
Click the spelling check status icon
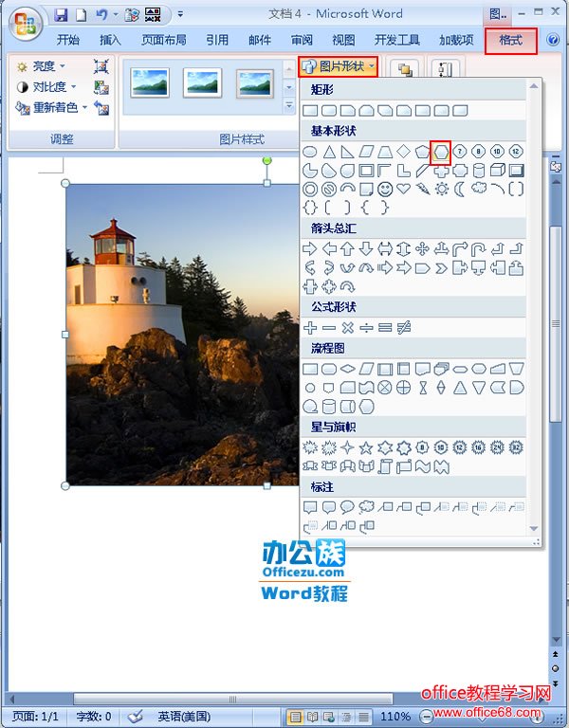pos(136,717)
